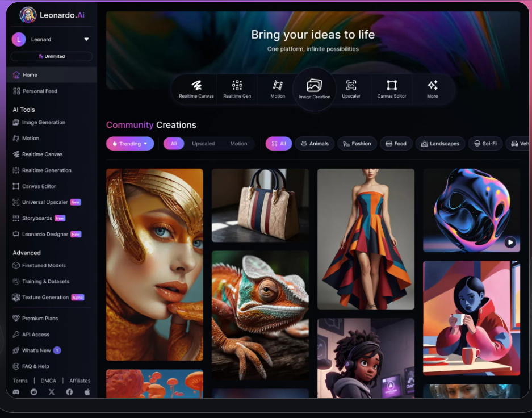Image resolution: width=532 pixels, height=418 pixels.
Task: Select the Upscaled filter option
Action: 203,144
